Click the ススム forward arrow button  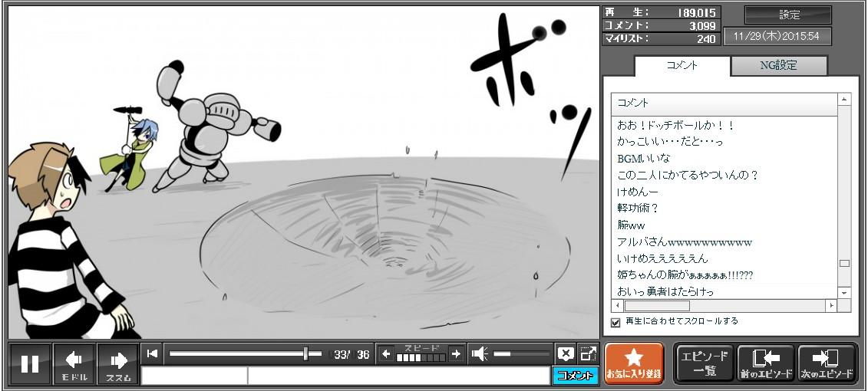pyautogui.click(x=118, y=363)
